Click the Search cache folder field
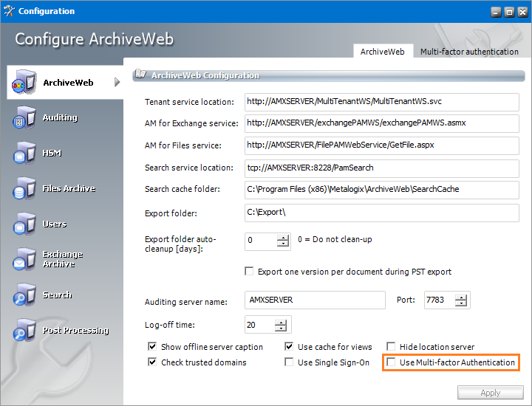The width and height of the screenshot is (532, 406). click(x=382, y=190)
